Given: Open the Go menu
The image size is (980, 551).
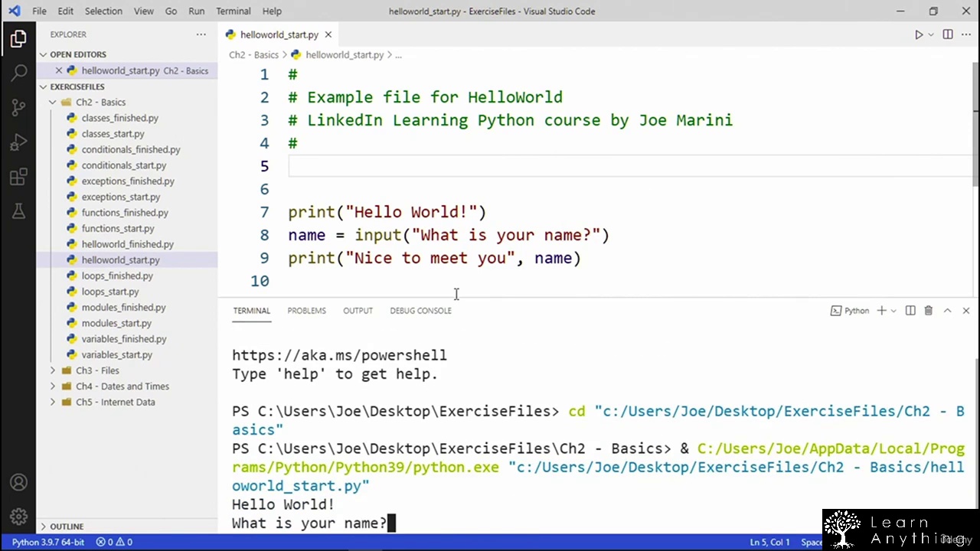Looking at the screenshot, I should pos(171,11).
